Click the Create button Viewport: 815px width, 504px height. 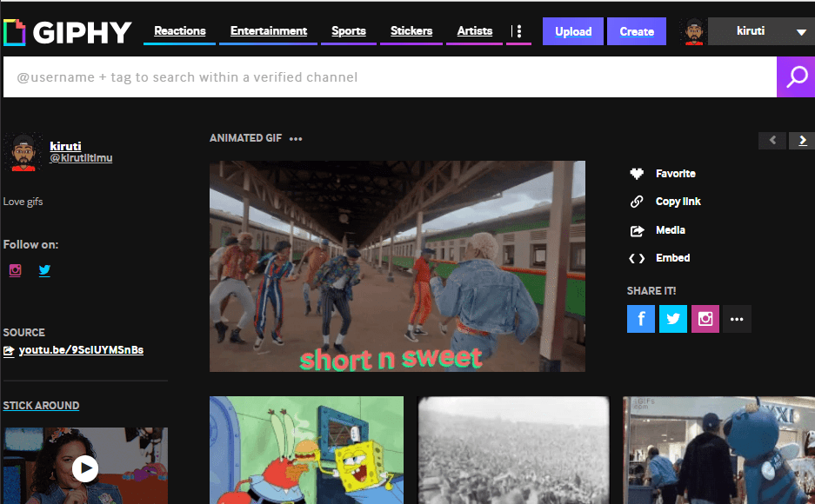click(x=637, y=31)
